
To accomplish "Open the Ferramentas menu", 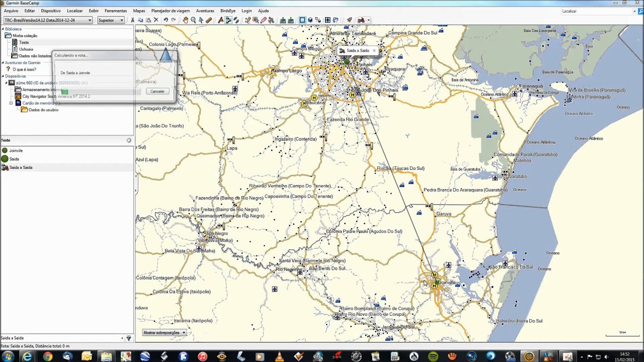I will pyautogui.click(x=116, y=11).
